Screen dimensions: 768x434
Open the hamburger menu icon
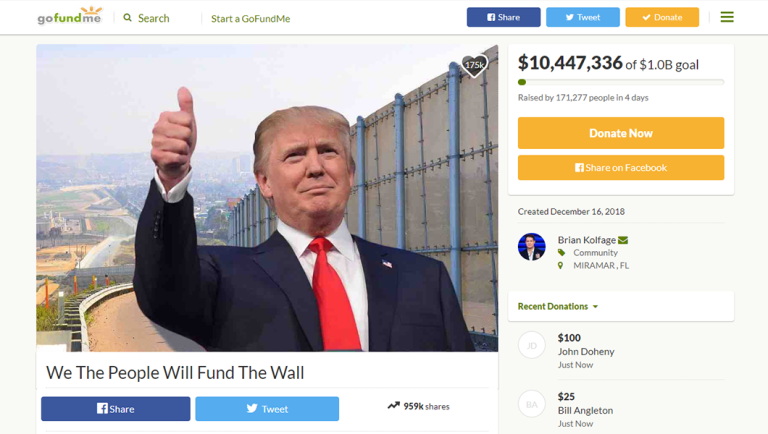(x=727, y=17)
